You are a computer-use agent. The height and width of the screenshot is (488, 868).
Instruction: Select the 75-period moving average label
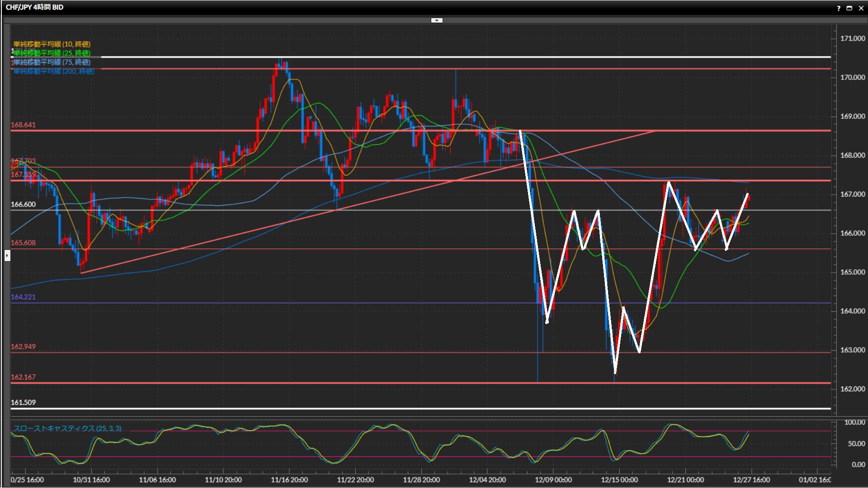[52, 62]
